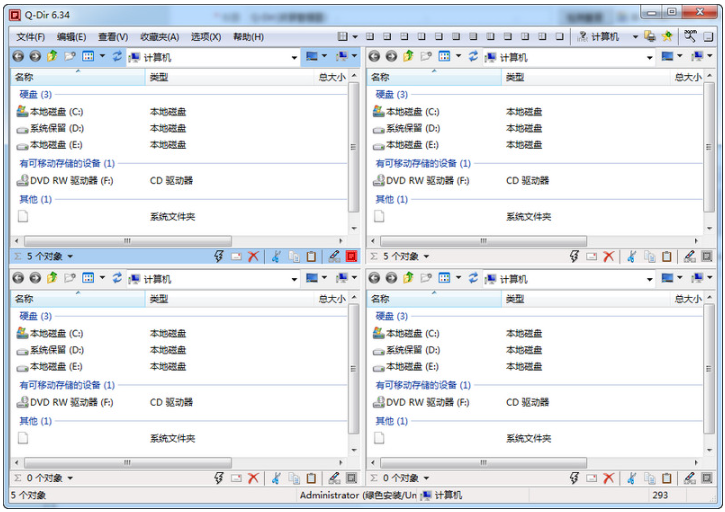Viewport: 725px width, 512px height.
Task: Select 本地磁盘 (E:) in bottom-left pane
Action: tap(50, 367)
